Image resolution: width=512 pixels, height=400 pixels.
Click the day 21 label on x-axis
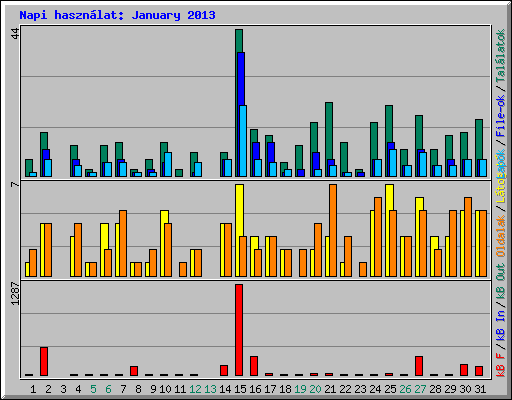(x=330, y=389)
